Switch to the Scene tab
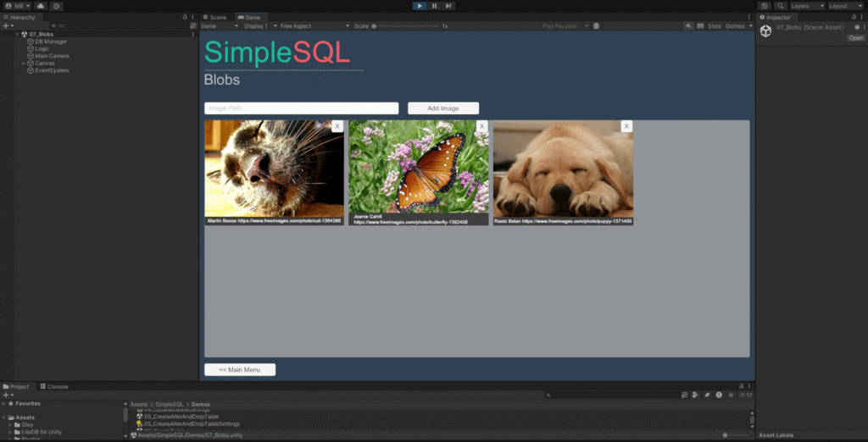The width and height of the screenshot is (868, 442). click(214, 17)
